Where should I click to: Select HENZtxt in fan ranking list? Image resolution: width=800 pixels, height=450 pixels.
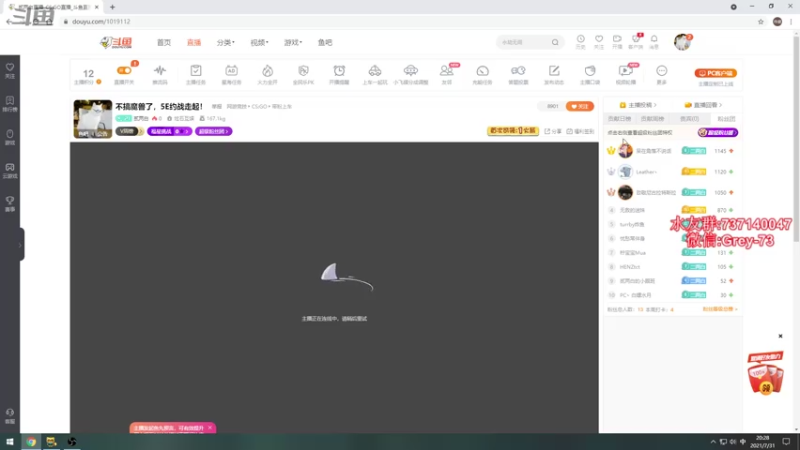click(630, 267)
